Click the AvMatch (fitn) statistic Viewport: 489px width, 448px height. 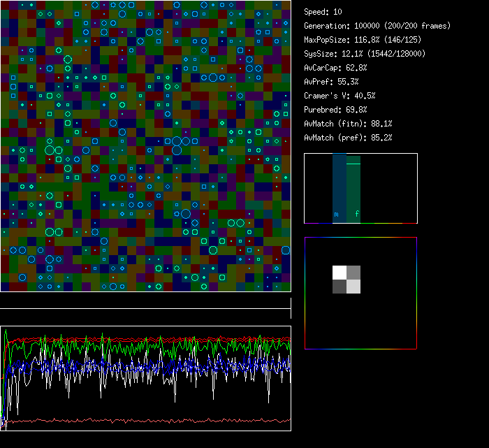[348, 124]
